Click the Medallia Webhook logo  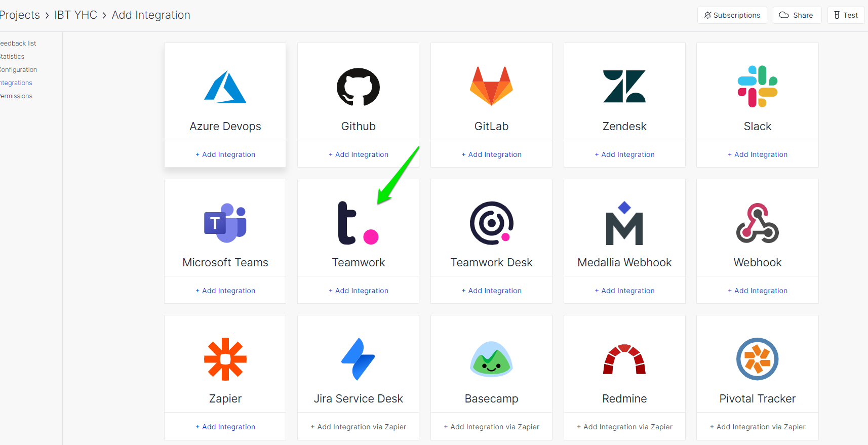(x=624, y=223)
